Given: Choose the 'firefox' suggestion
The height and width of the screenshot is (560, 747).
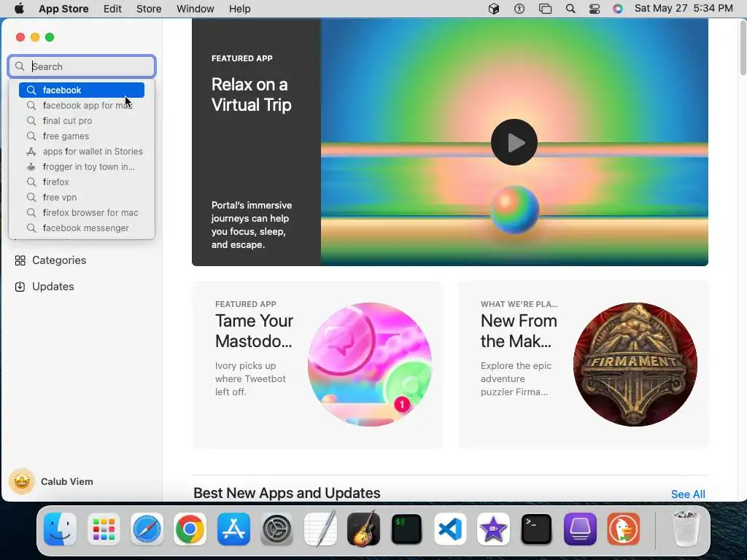Looking at the screenshot, I should click(x=82, y=182).
